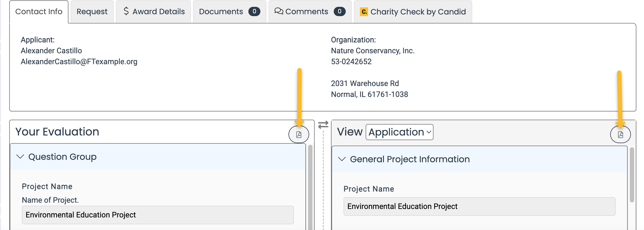Click the swap panels arrows icon
The width and height of the screenshot is (644, 230).
(323, 125)
